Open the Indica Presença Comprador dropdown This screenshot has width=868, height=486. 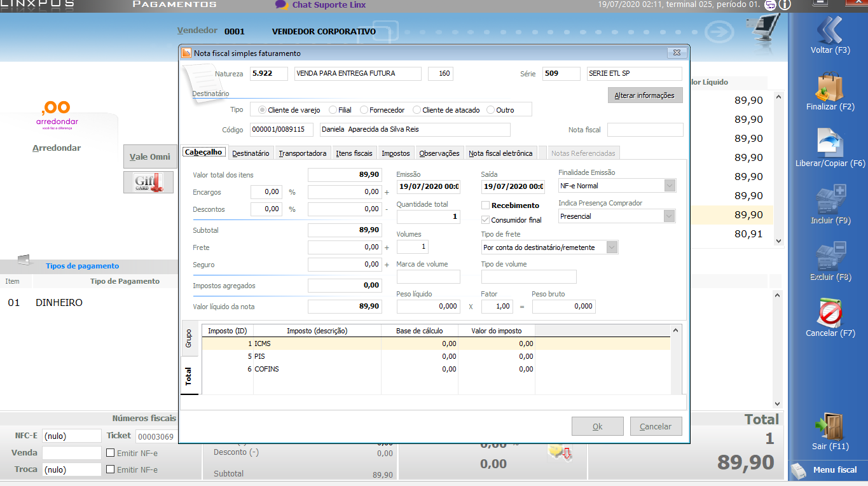click(669, 216)
